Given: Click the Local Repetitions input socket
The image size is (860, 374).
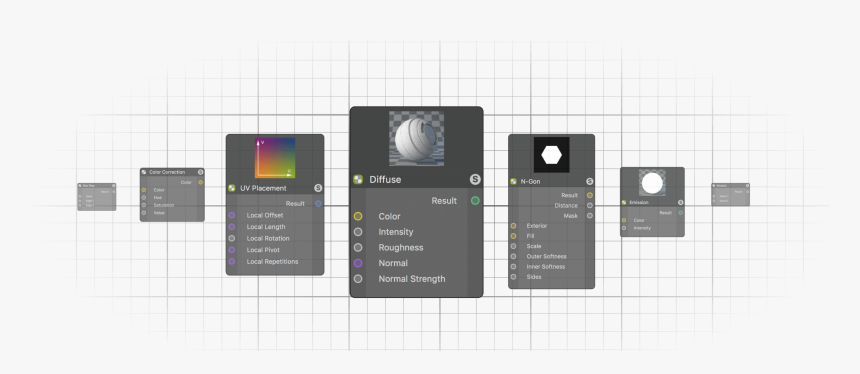Looking at the screenshot, I should coord(232,262).
